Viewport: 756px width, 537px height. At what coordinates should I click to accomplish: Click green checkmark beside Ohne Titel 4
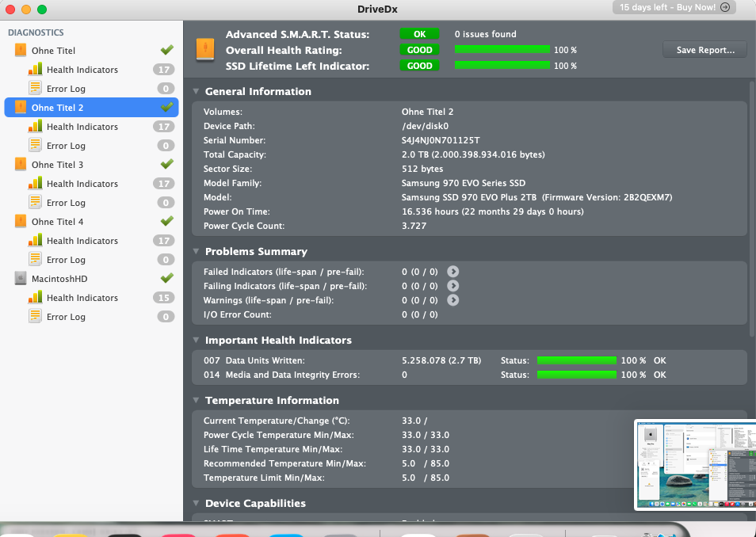coord(166,222)
